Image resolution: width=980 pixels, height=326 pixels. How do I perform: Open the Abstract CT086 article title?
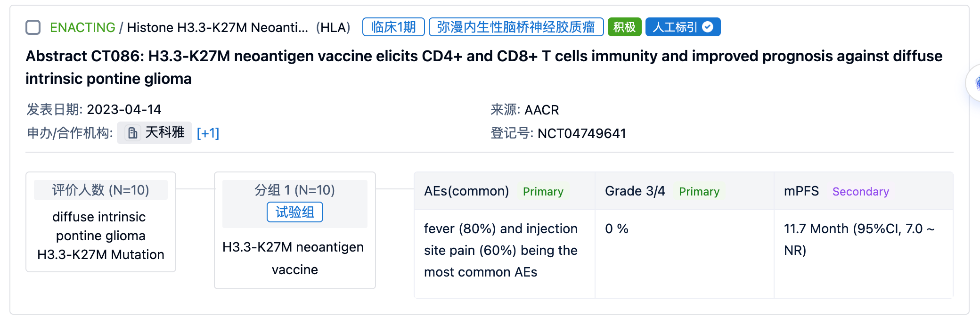484,67
